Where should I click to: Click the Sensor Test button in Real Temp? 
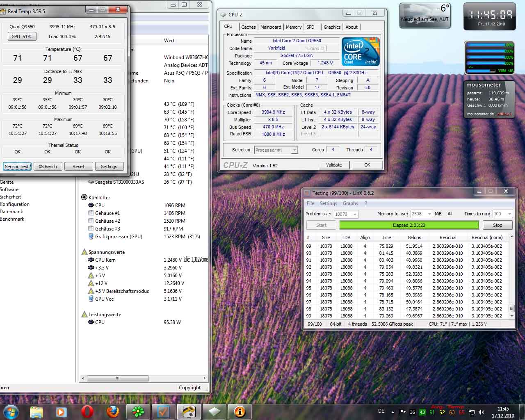[x=17, y=166]
